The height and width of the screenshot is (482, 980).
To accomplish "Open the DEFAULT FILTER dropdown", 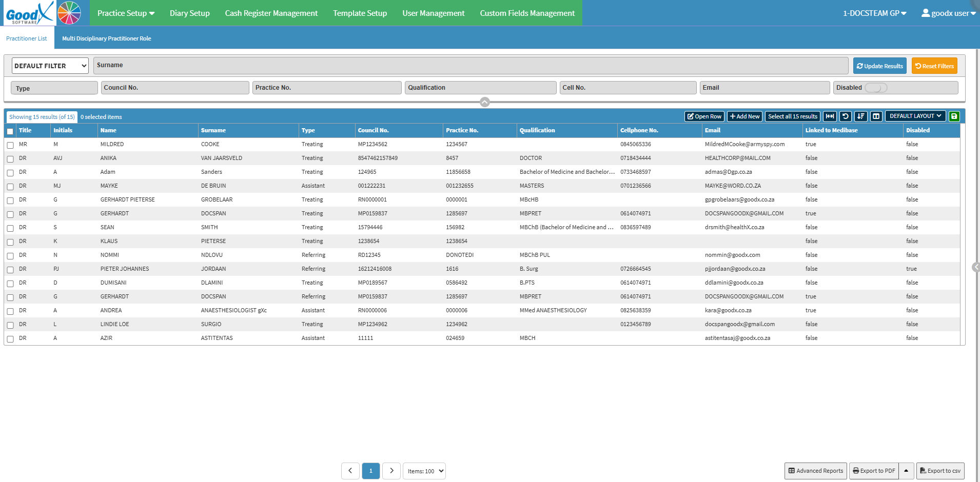I will (x=50, y=66).
